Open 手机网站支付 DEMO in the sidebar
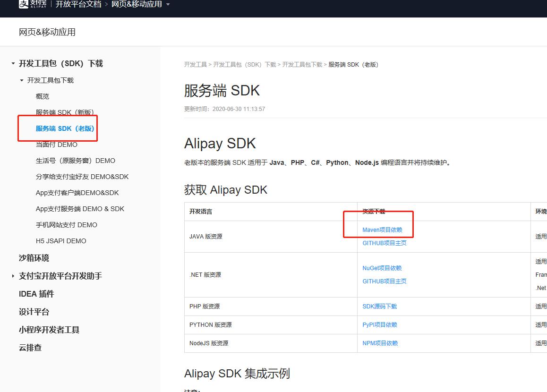 (66, 225)
